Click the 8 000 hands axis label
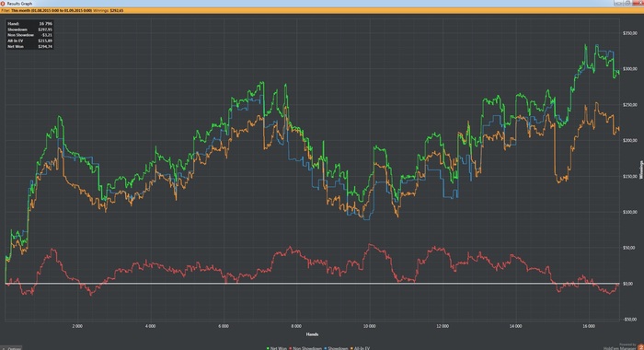The height and width of the screenshot is (350, 644). pos(296,326)
